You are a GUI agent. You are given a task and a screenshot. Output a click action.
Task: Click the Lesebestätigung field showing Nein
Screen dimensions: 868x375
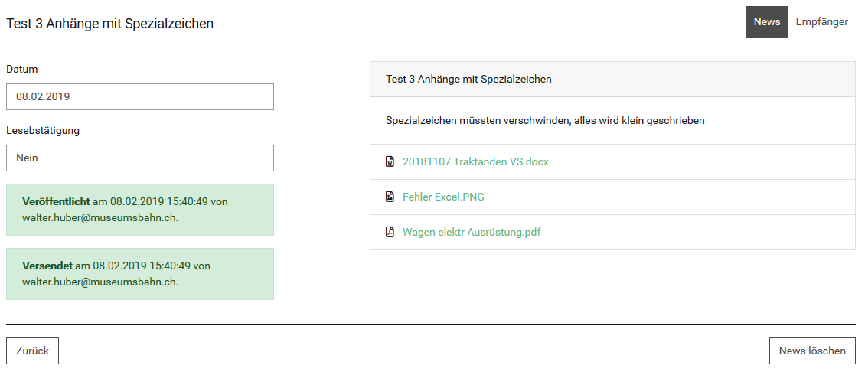click(140, 158)
